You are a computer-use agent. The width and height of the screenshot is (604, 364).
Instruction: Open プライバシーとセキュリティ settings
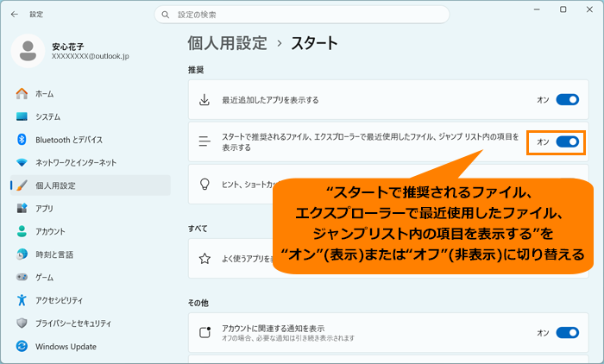point(91,323)
